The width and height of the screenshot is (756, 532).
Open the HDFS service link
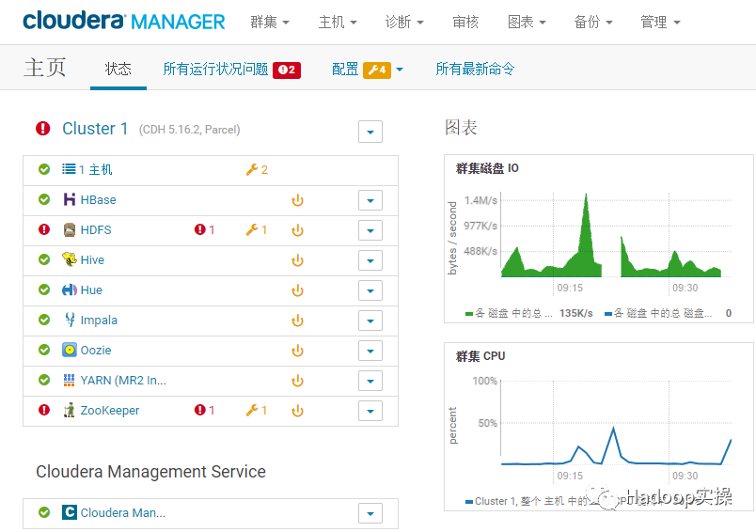coord(96,230)
